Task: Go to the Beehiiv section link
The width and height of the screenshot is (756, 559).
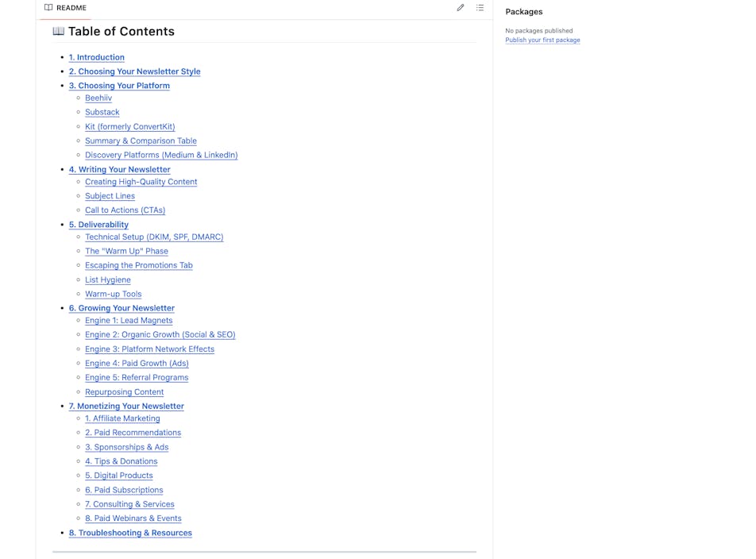Action: (x=98, y=98)
